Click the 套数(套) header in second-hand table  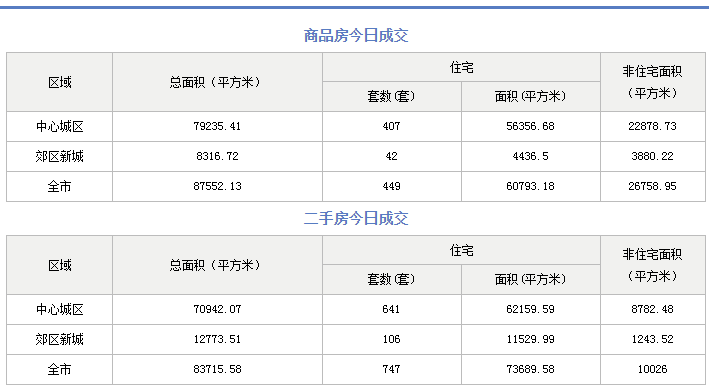[x=392, y=279]
